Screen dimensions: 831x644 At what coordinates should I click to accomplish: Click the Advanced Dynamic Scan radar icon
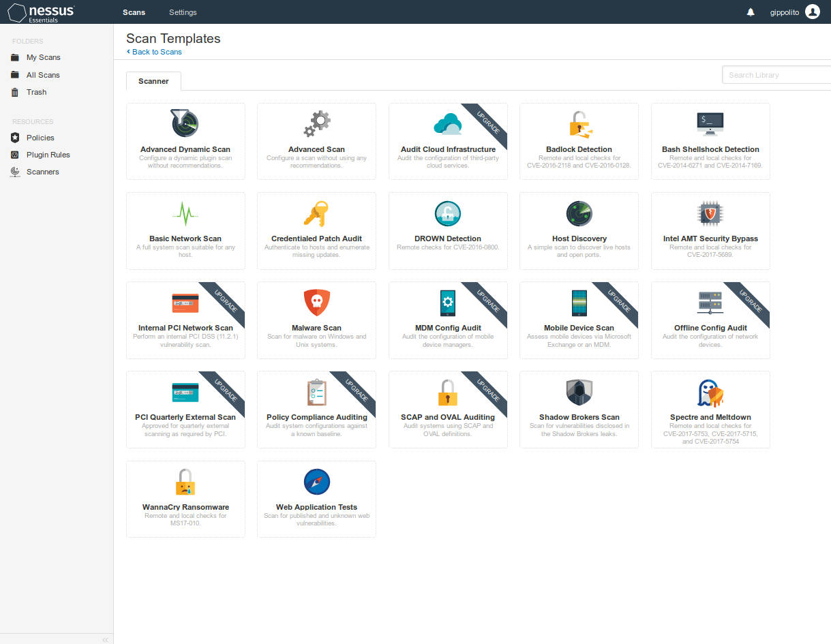tap(185, 123)
